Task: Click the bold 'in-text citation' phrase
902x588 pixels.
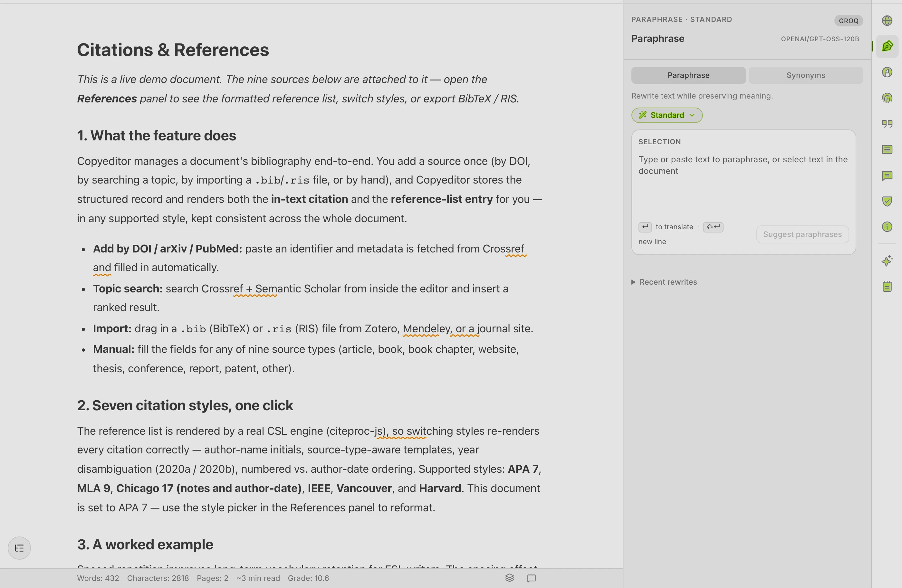Action: click(x=309, y=199)
